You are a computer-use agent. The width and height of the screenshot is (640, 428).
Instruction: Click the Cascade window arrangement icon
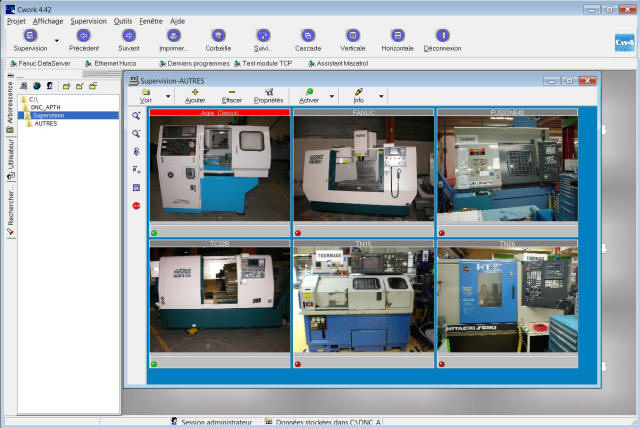coord(308,35)
